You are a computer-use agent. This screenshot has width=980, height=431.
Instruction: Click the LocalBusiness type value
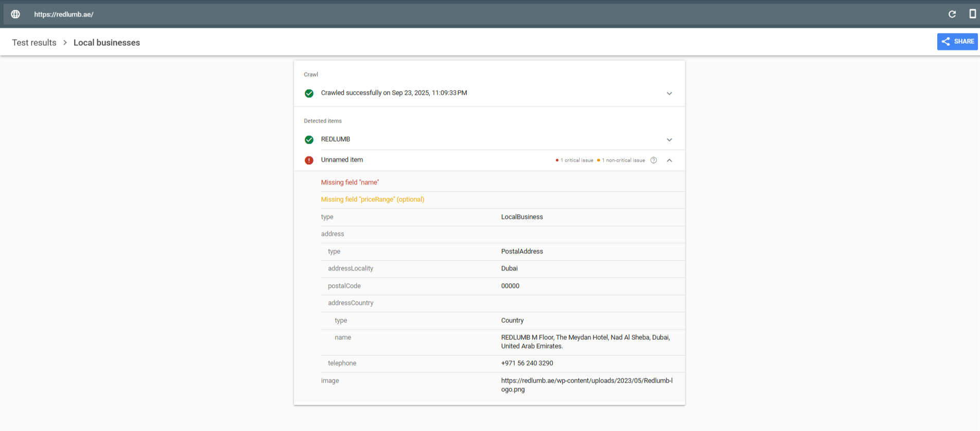tap(522, 217)
